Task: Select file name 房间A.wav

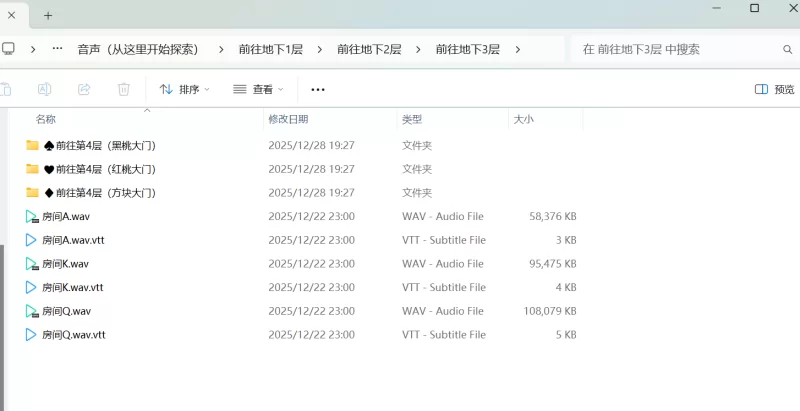Action: [x=66, y=217]
